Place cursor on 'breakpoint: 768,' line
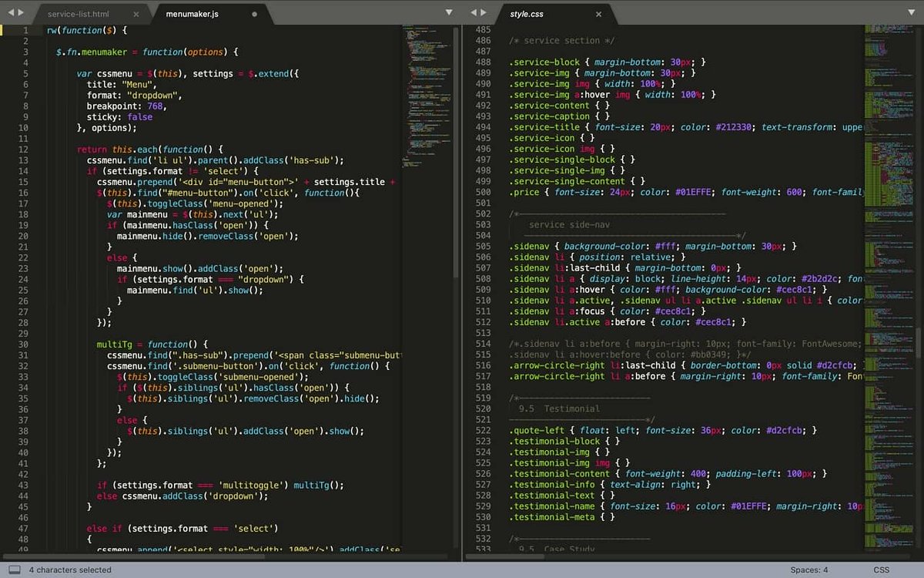The height and width of the screenshot is (578, 924). click(x=127, y=106)
